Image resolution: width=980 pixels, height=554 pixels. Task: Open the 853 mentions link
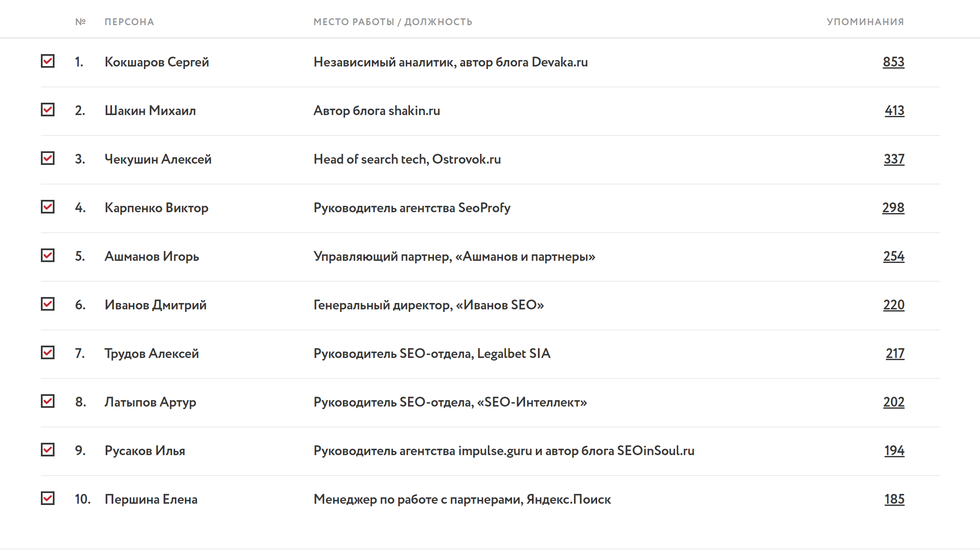pyautogui.click(x=893, y=62)
